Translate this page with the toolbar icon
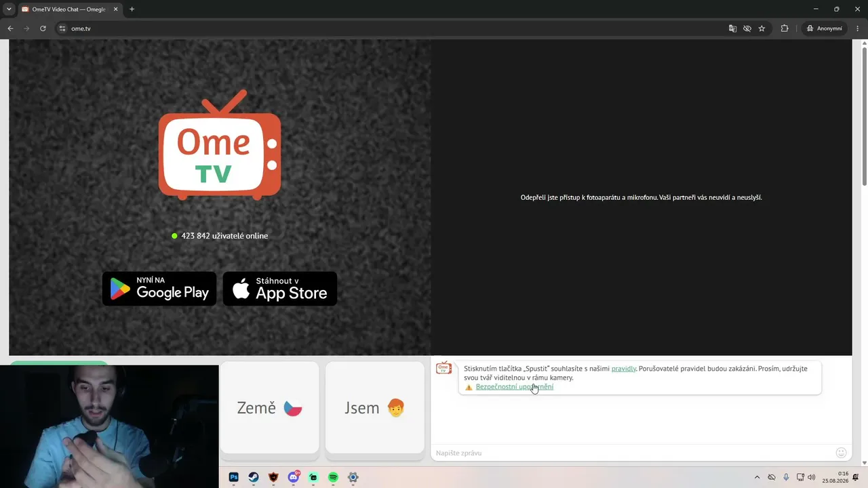 click(x=732, y=28)
